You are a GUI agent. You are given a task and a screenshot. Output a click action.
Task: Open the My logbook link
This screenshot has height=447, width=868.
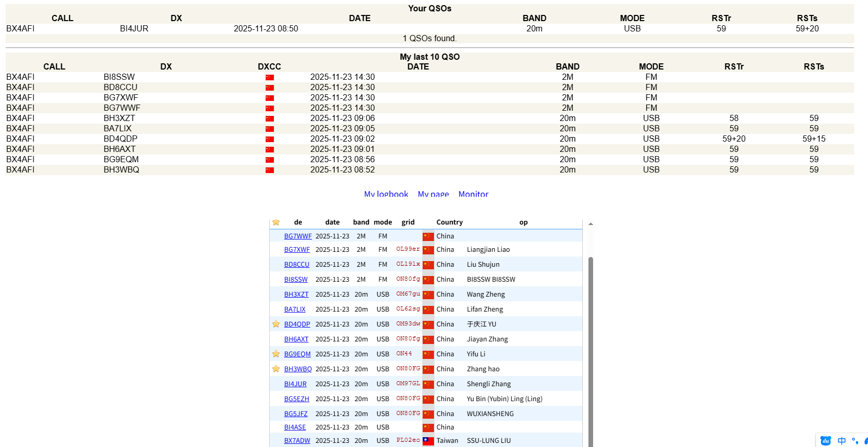[x=386, y=194]
